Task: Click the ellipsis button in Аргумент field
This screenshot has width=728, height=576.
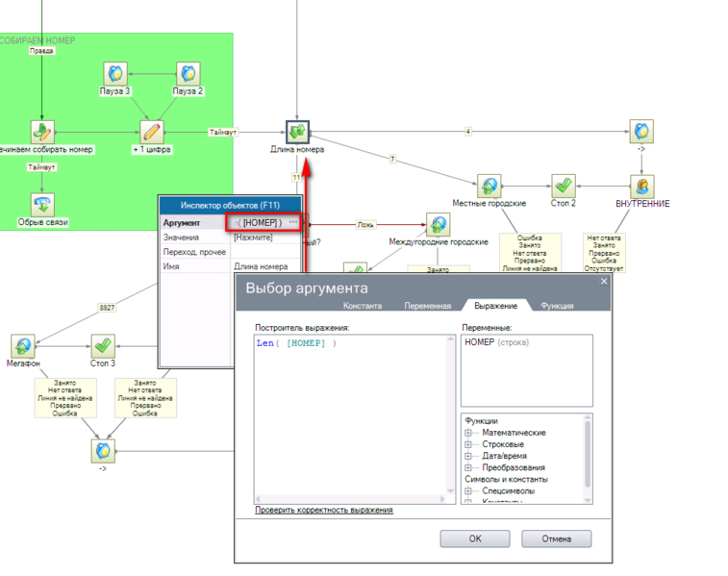Action: (293, 222)
